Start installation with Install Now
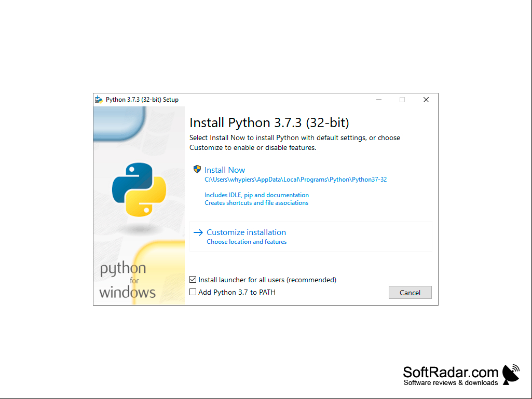 [x=225, y=170]
